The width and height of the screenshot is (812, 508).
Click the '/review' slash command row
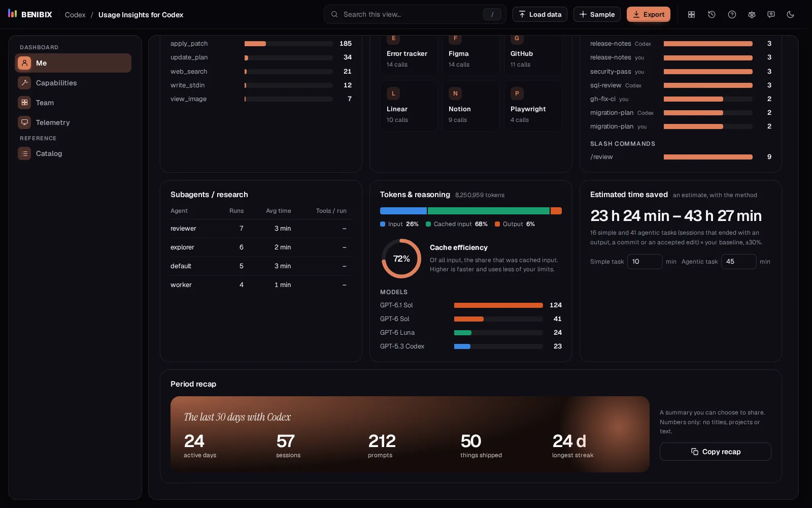click(x=681, y=157)
